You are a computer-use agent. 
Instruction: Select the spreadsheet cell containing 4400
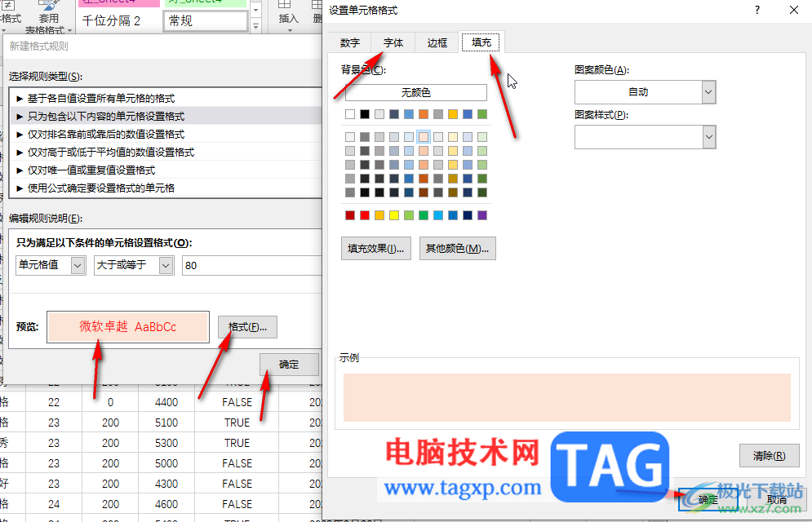point(166,402)
